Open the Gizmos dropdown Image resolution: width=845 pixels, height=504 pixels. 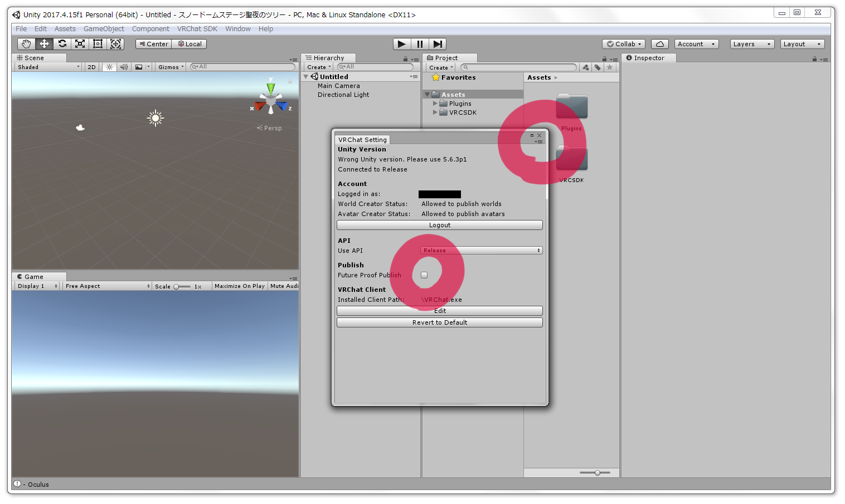(171, 67)
